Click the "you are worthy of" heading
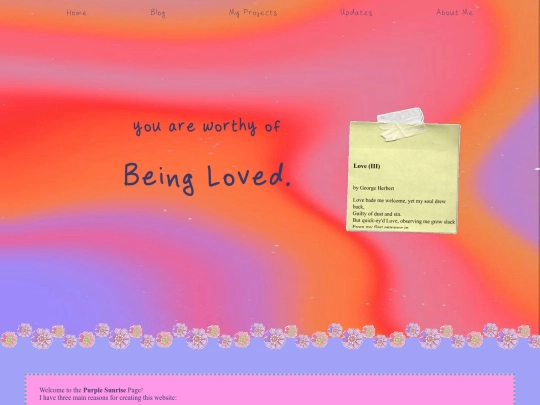This screenshot has width=540, height=405. point(207,126)
